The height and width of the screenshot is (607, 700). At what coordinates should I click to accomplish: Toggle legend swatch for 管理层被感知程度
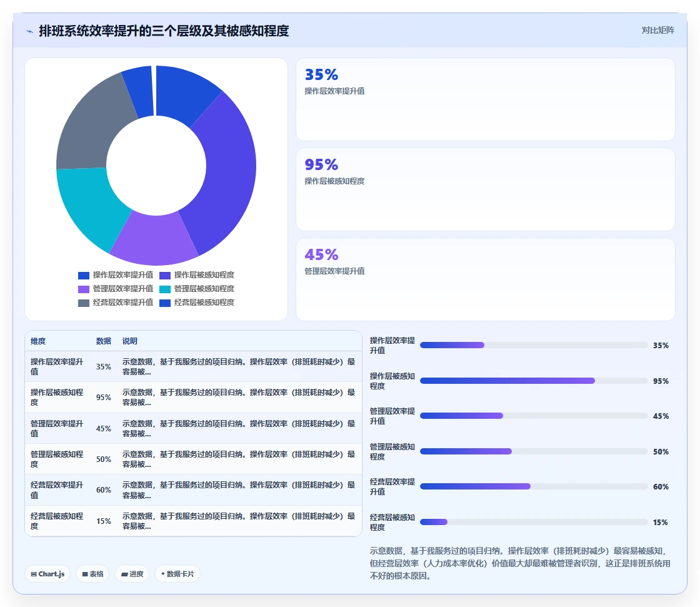coord(165,289)
